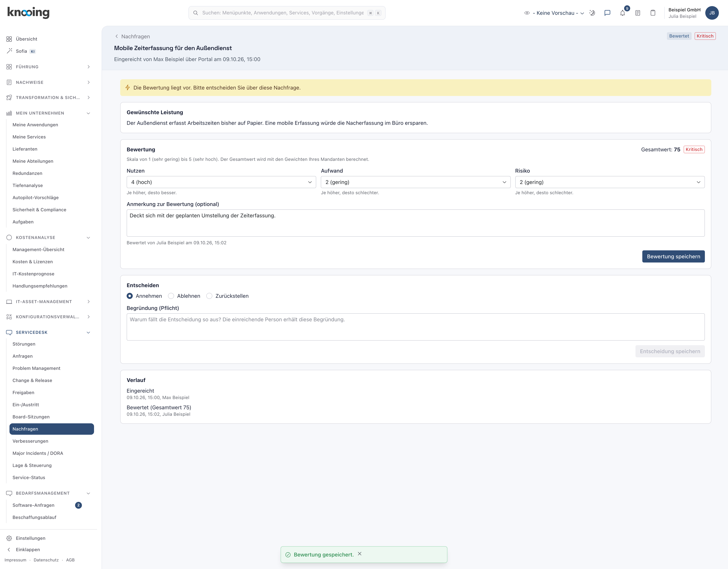728x569 pixels.
Task: Select the Ablehnen radio option
Action: click(x=171, y=296)
